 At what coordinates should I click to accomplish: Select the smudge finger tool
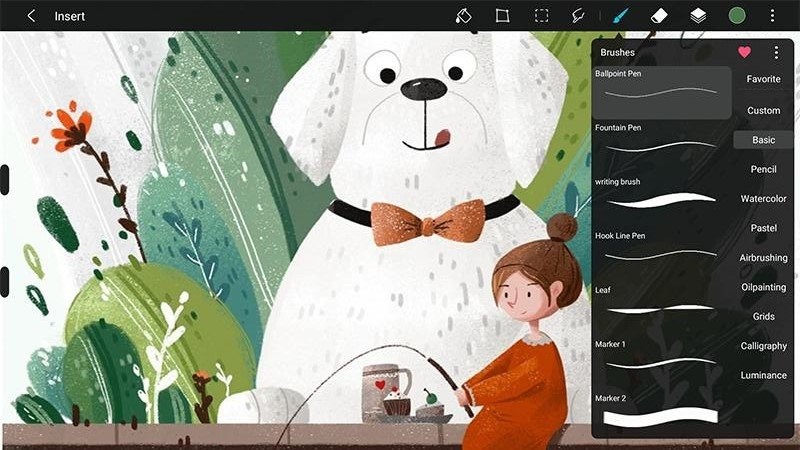578,16
